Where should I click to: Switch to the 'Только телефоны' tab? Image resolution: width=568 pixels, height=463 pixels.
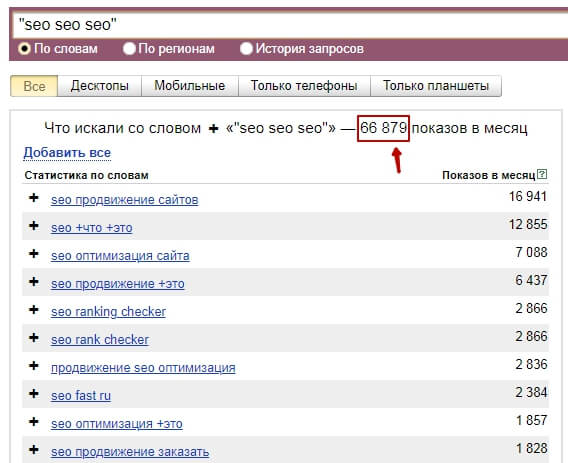click(304, 86)
